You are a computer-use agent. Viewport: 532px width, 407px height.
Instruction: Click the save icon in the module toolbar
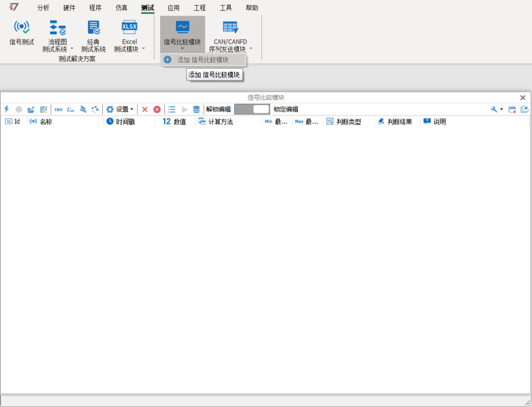pyautogui.click(x=43, y=109)
